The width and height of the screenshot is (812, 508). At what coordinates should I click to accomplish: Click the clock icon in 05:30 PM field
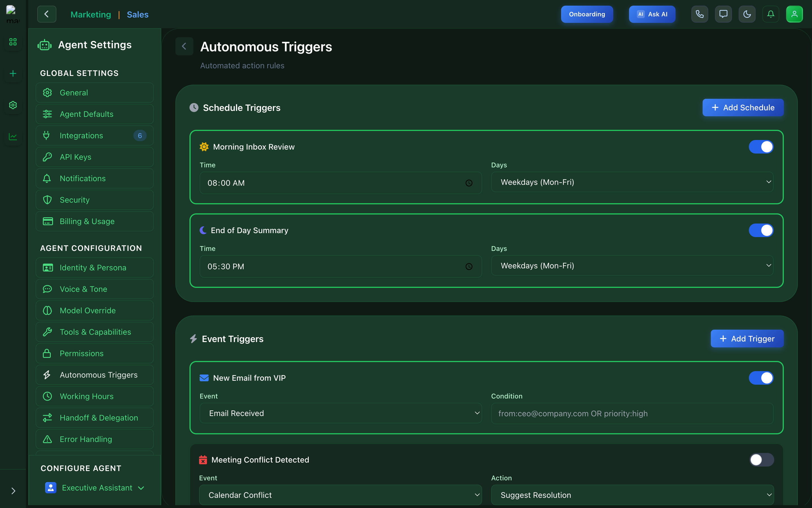(x=469, y=267)
